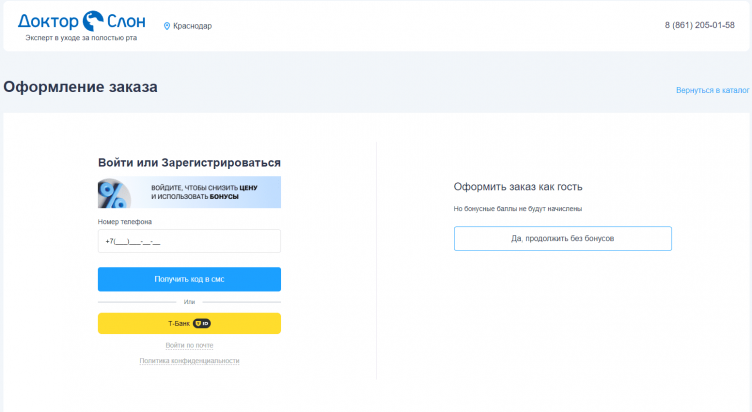Click the ID badge on Т-Банк button
The image size is (752, 412).
(x=202, y=324)
